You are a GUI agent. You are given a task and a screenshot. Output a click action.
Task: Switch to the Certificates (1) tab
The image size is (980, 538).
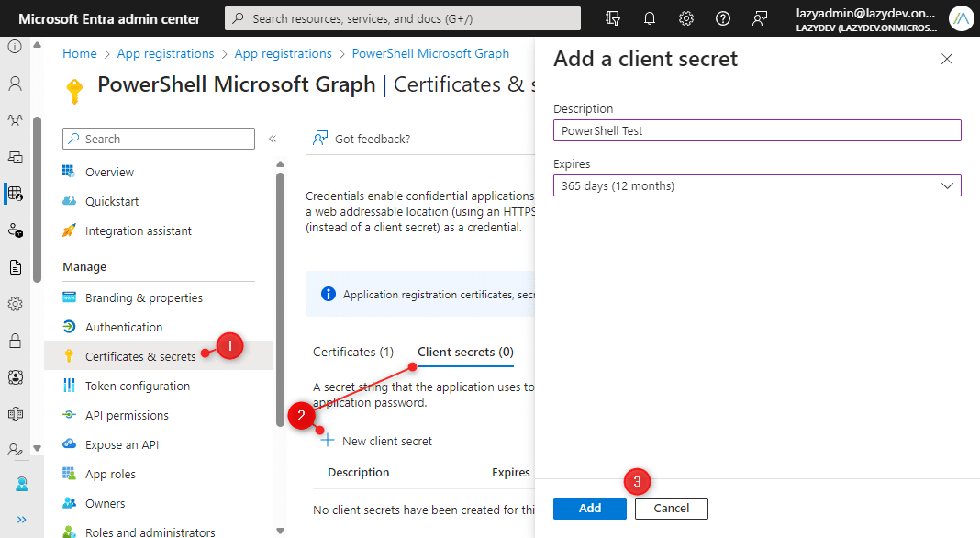pyautogui.click(x=353, y=353)
